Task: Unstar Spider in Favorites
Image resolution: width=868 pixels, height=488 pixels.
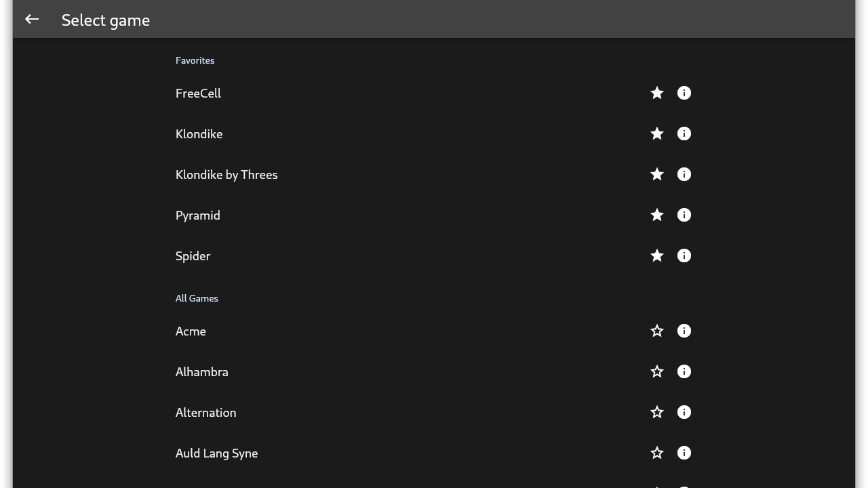Action: point(656,256)
